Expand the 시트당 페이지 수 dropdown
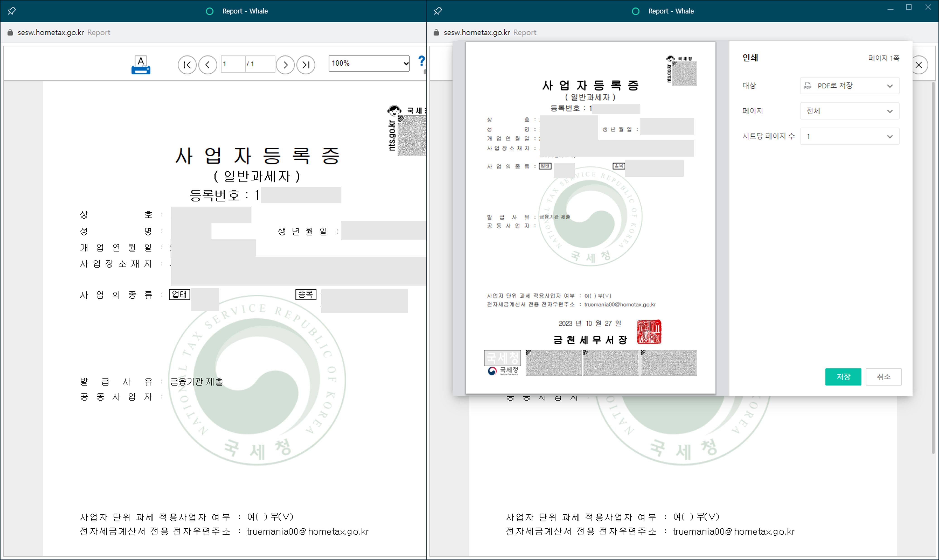The image size is (939, 560). (x=850, y=136)
